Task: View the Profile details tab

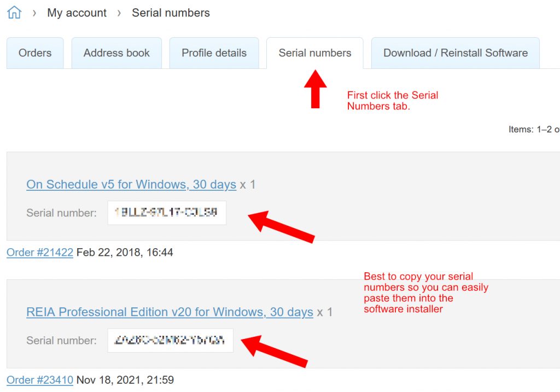Action: pos(214,53)
